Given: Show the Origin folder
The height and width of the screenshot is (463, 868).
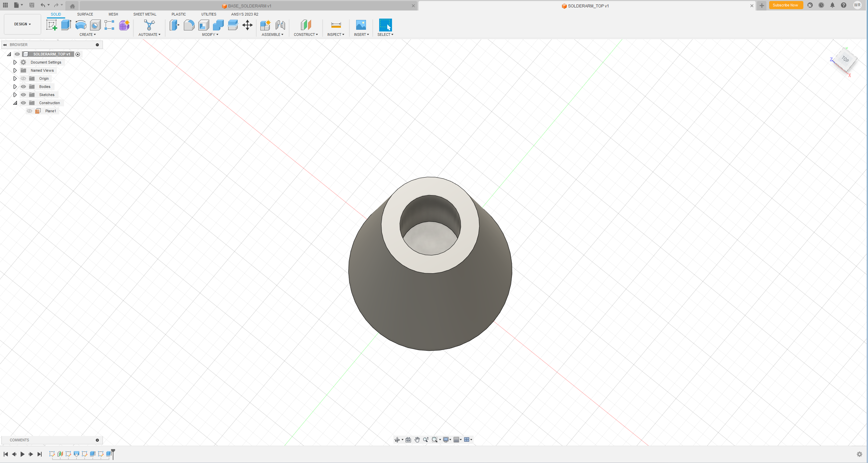Looking at the screenshot, I should (x=23, y=78).
